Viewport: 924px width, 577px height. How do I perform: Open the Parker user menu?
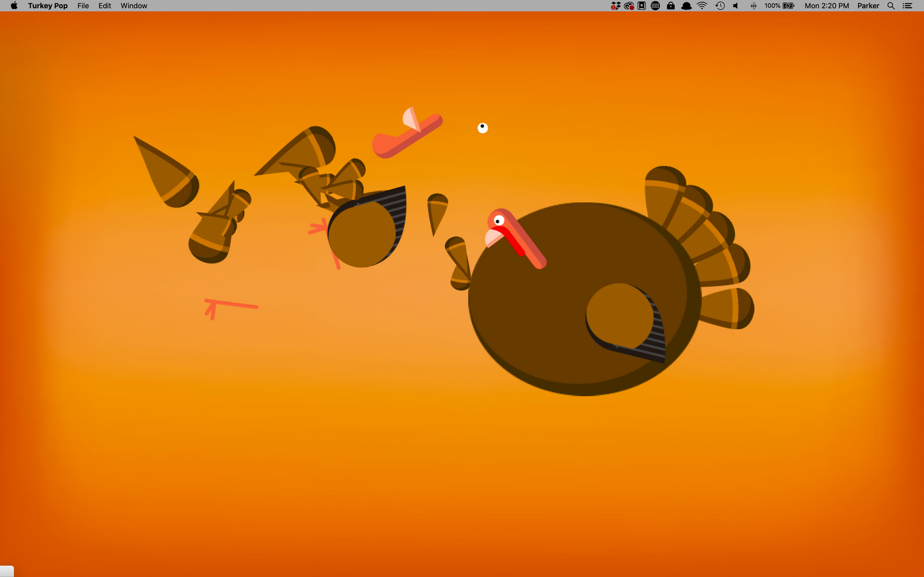click(x=868, y=6)
